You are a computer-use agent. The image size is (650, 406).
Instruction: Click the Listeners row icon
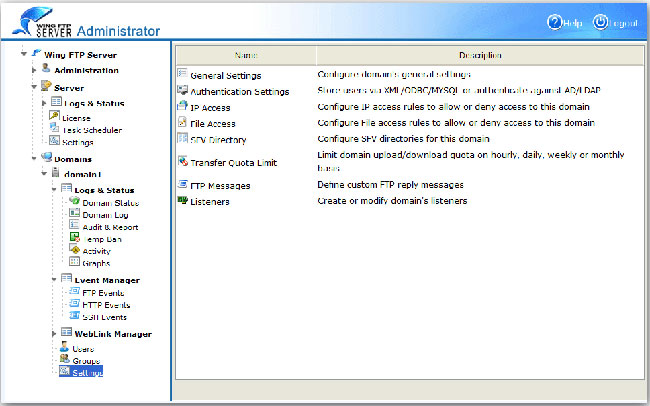(x=182, y=200)
